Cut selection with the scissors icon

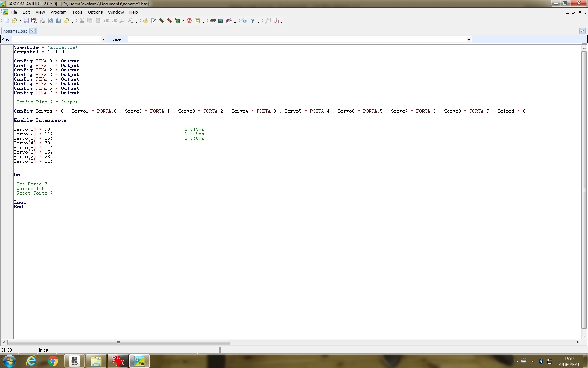pos(82,21)
